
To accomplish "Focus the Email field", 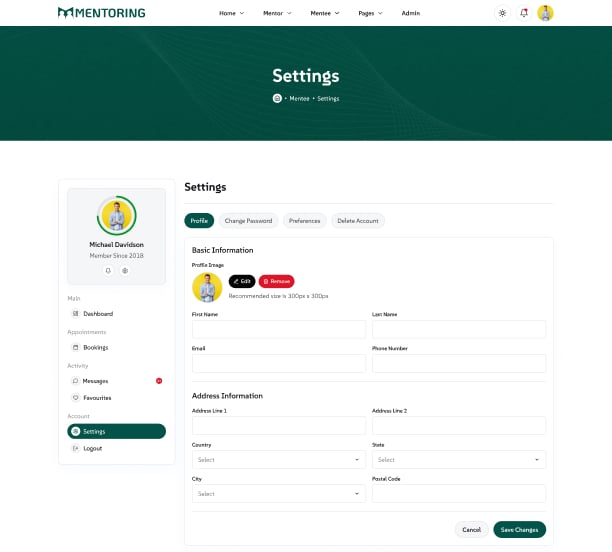I will [279, 363].
